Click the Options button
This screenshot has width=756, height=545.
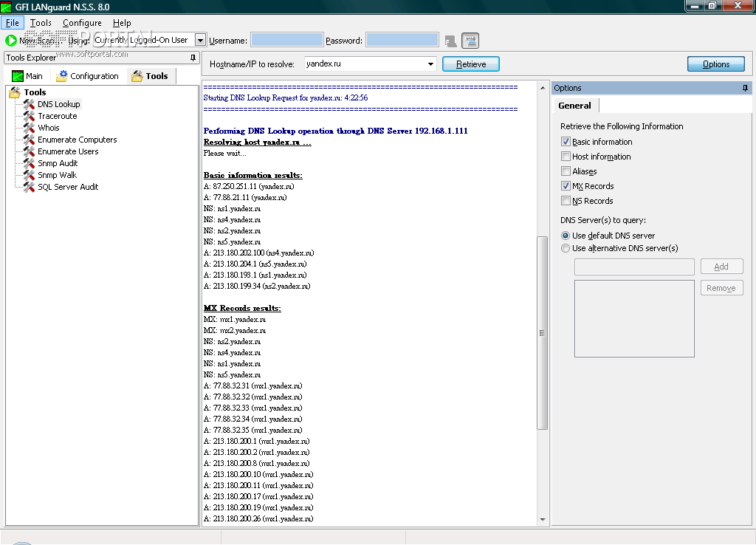point(716,64)
